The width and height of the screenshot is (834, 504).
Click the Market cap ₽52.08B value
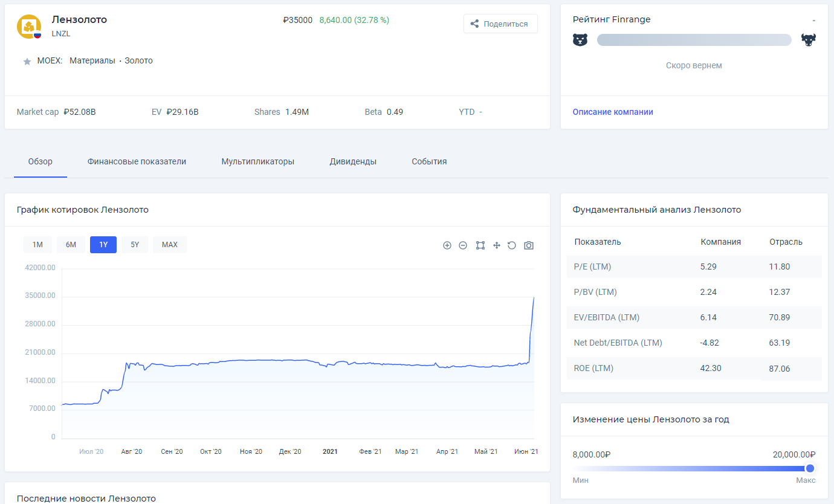80,112
